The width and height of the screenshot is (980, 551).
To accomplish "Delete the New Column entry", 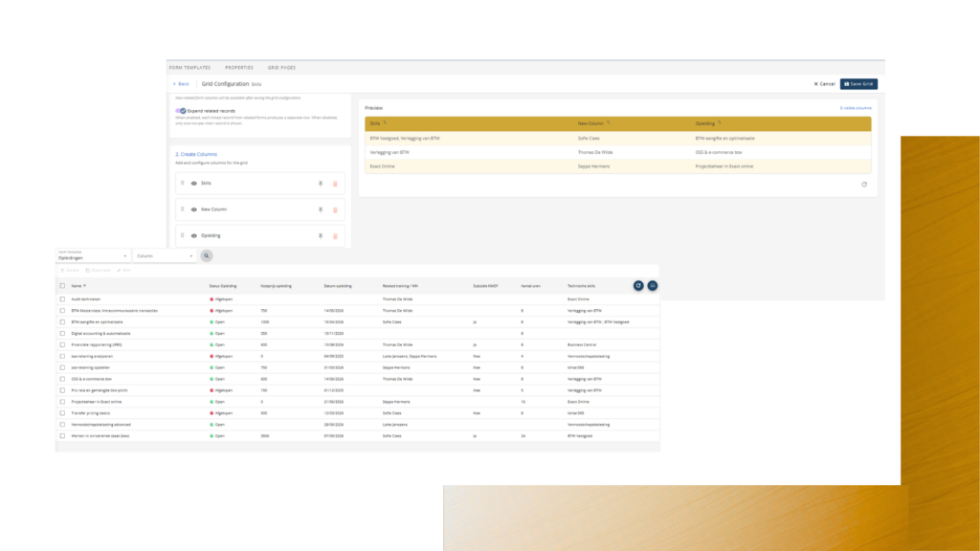I will (335, 209).
